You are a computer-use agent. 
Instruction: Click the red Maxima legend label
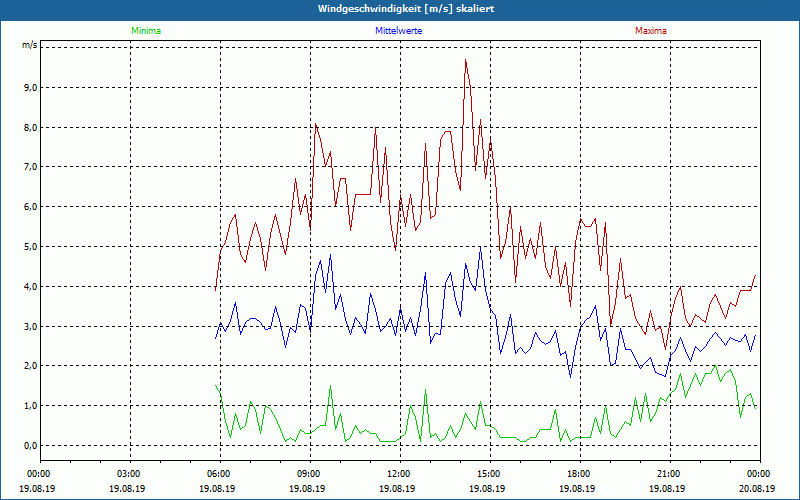[x=650, y=31]
